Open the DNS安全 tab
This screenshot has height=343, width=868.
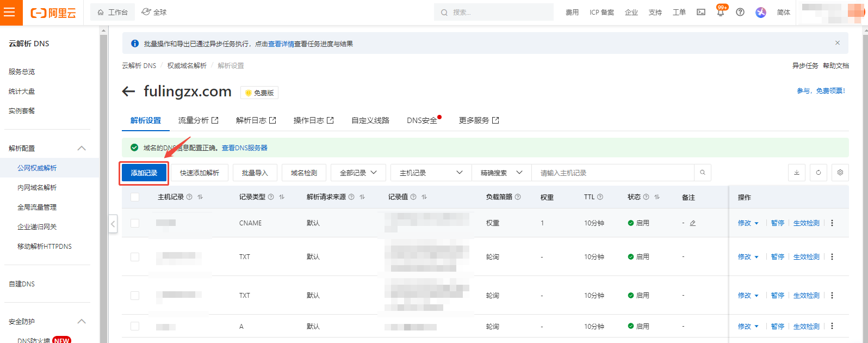[x=422, y=120]
